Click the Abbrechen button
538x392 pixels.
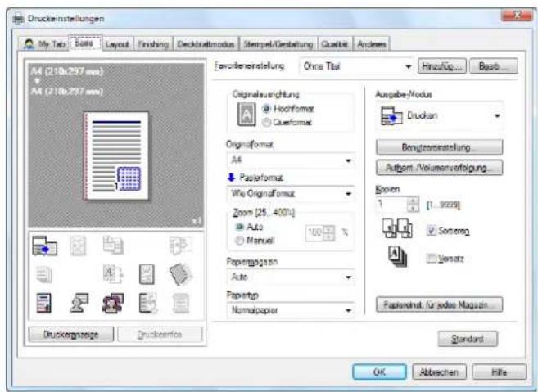coord(439,372)
